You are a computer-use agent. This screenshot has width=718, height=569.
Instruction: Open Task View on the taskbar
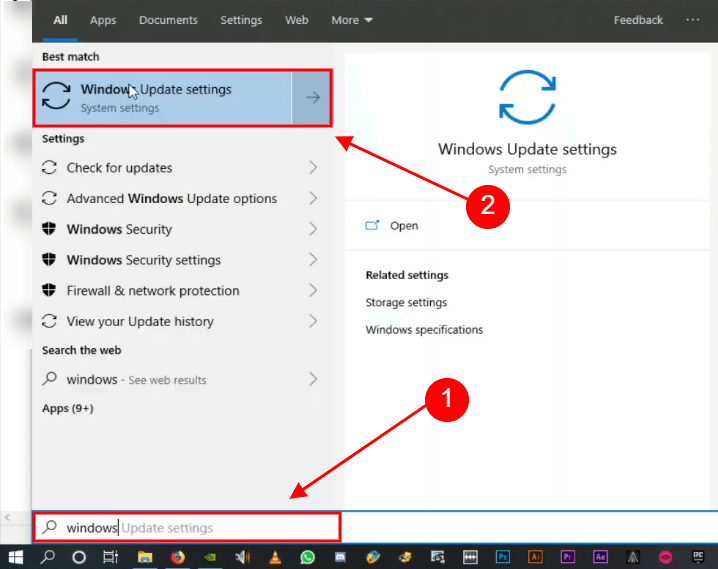(x=110, y=557)
